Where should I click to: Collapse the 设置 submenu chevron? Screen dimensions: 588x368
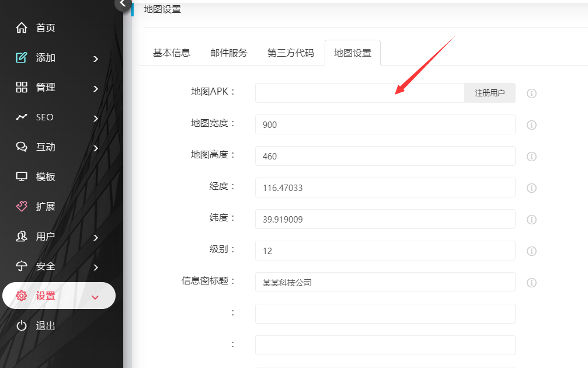point(95,296)
